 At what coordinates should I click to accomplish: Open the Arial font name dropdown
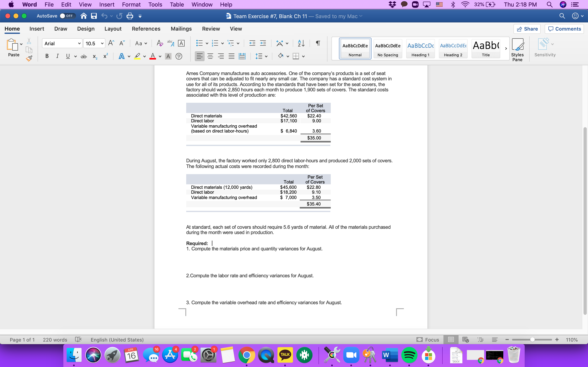click(x=79, y=43)
